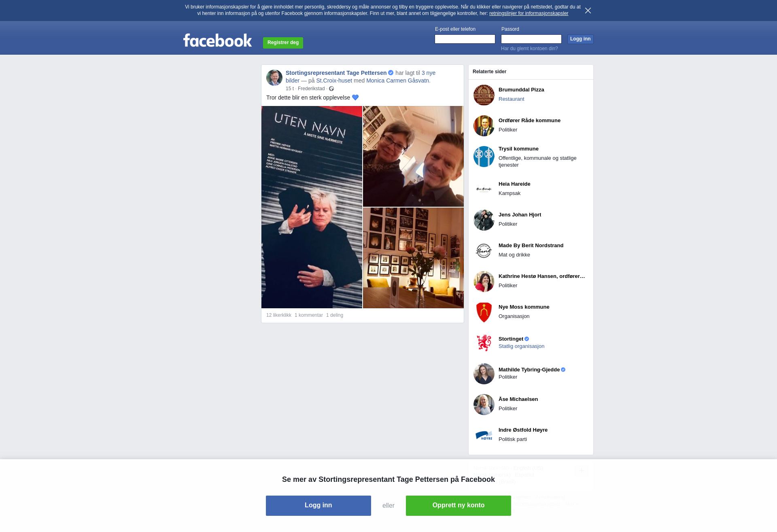Viewport: 777px width, 532px height.
Task: Open the UTEN NAVN poster photo
Action: pyautogui.click(x=312, y=207)
